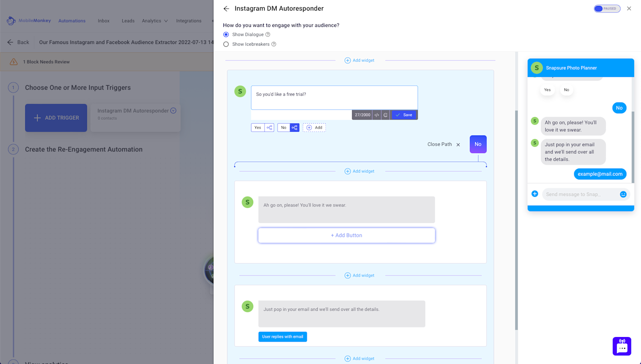This screenshot has width=641, height=364.
Task: Select the 'Ah go on, please!' message box
Action: pos(346,210)
